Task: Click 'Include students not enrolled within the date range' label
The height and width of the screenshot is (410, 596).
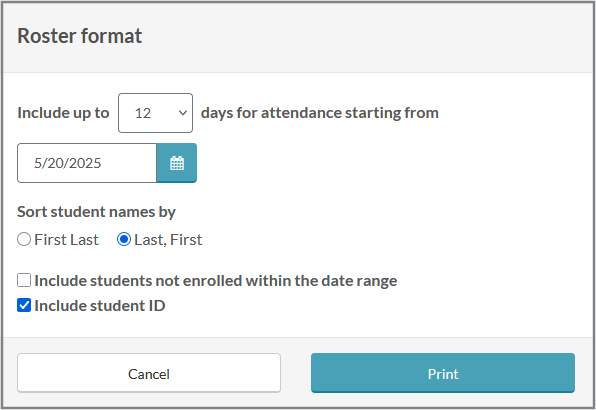Action: click(216, 281)
